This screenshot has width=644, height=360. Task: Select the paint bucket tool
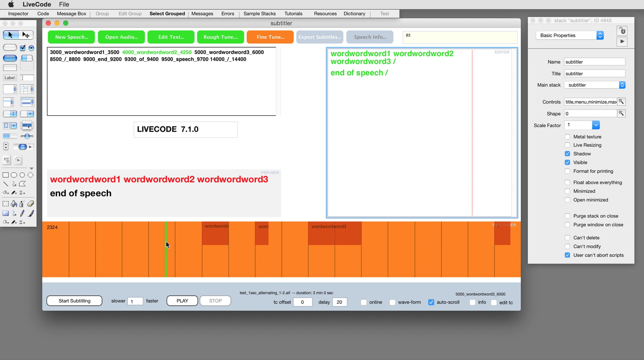(14, 204)
